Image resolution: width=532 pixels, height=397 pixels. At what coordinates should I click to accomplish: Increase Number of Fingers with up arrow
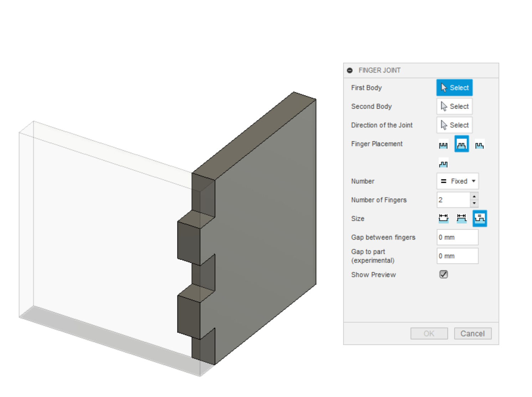(x=474, y=196)
